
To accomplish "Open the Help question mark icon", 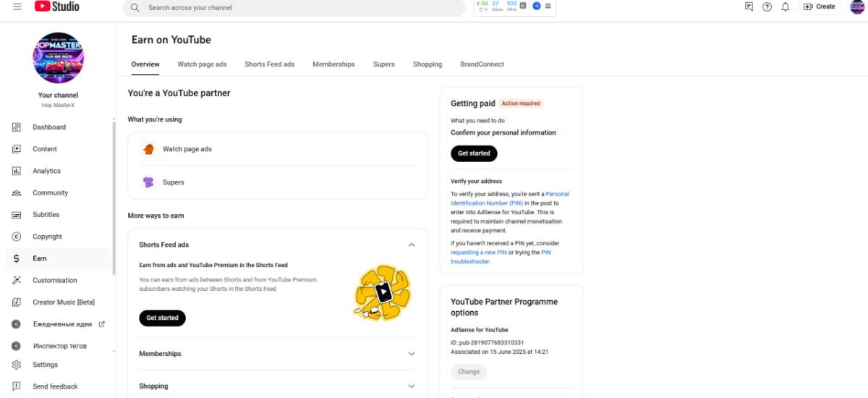I will click(x=767, y=7).
